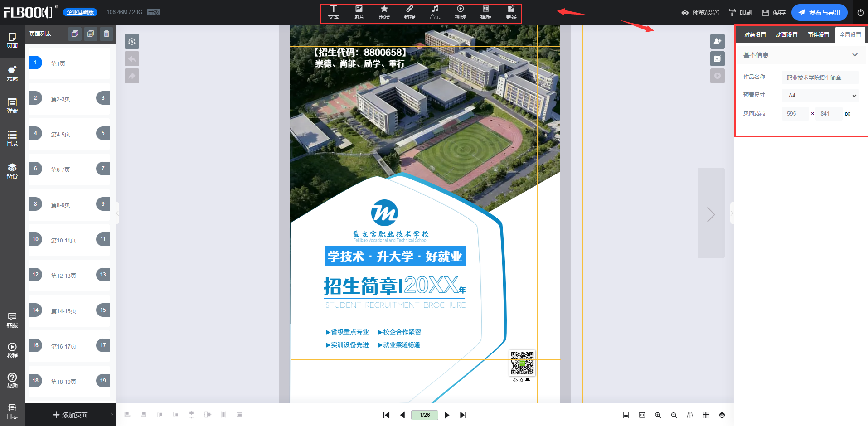The width and height of the screenshot is (868, 426).
Task: Expand arrow next to 添加页面
Action: click(x=112, y=415)
